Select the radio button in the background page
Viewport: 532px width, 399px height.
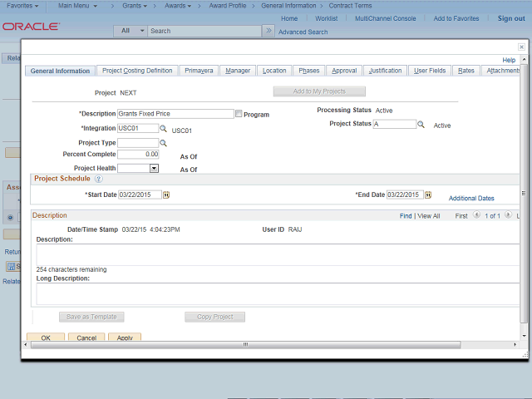pyautogui.click(x=10, y=218)
